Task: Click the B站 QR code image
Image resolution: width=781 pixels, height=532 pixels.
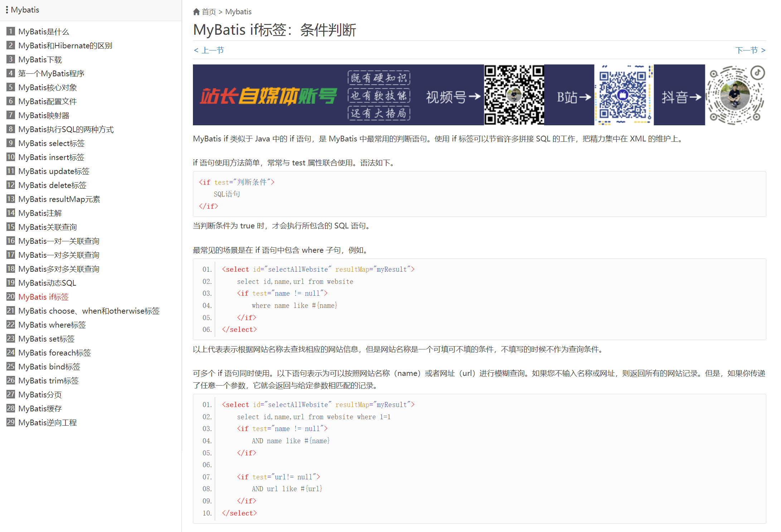Action: coord(623,95)
